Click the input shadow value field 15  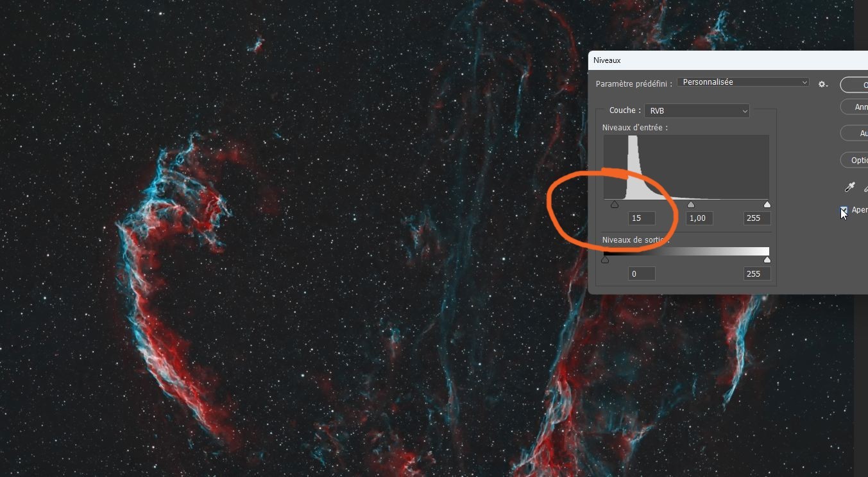click(642, 218)
